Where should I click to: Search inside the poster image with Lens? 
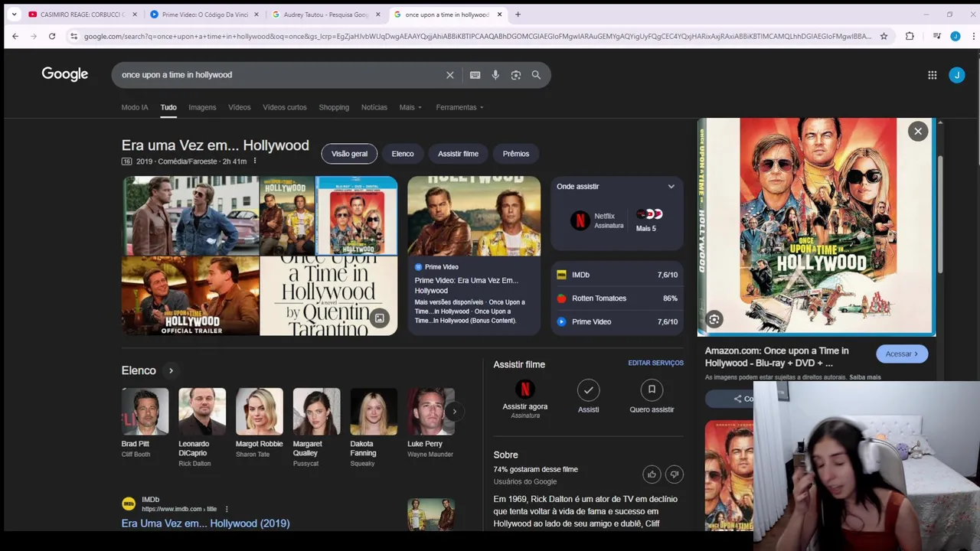[714, 320]
